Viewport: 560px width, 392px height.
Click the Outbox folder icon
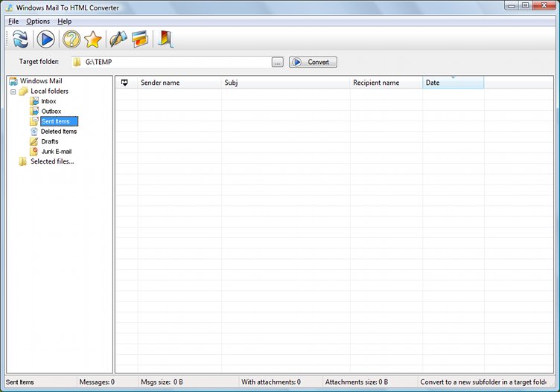[x=34, y=112]
